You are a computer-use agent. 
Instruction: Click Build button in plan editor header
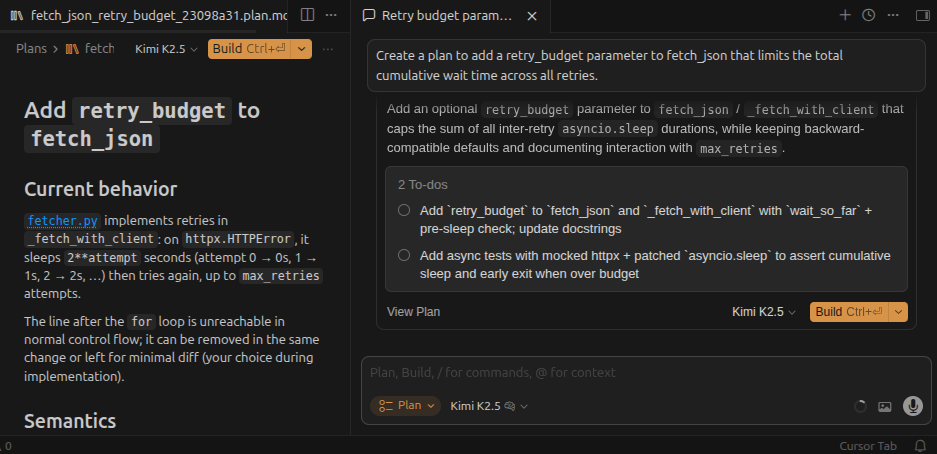tap(249, 49)
